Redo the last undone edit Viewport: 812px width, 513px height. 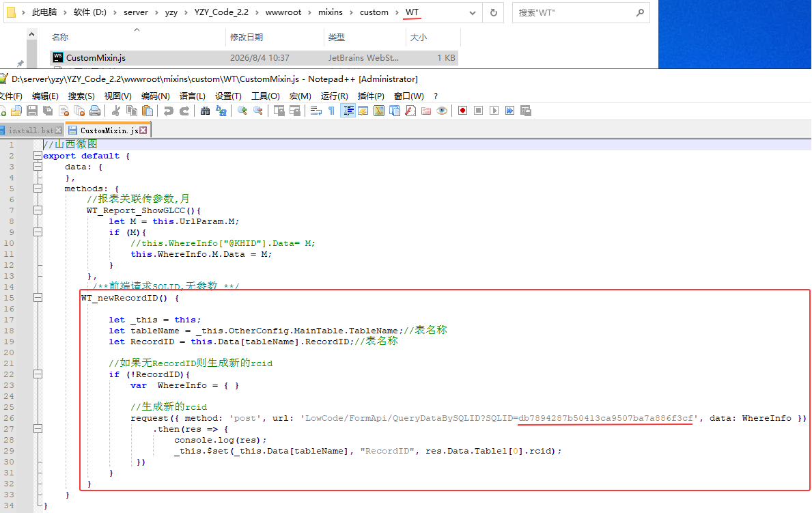[x=184, y=111]
